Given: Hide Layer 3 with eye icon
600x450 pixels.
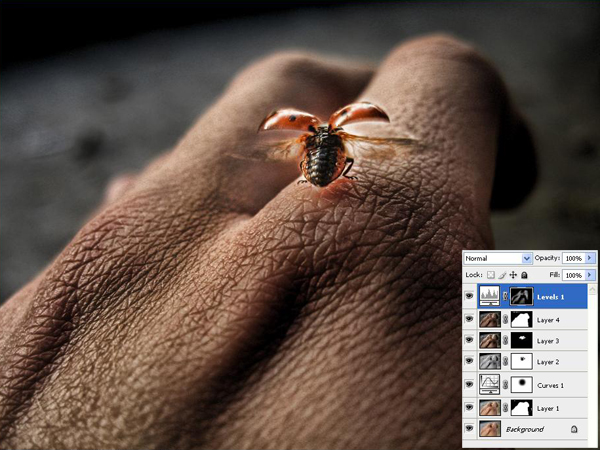Looking at the screenshot, I should pyautogui.click(x=469, y=340).
